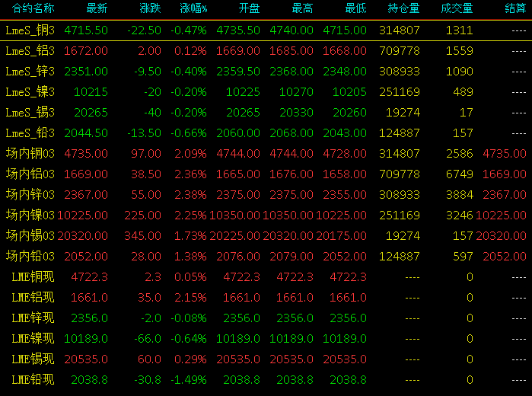Select the LmeS_铅3 contract name
This screenshot has width=532, height=396.
pos(30,133)
